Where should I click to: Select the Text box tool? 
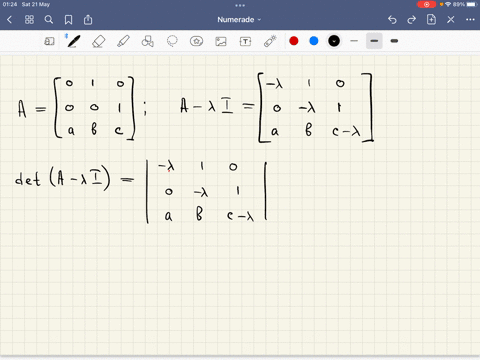[245, 41]
